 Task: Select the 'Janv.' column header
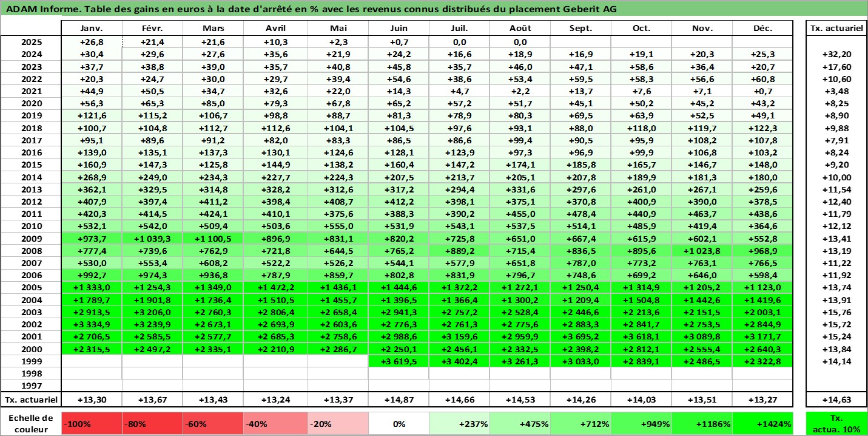point(92,29)
